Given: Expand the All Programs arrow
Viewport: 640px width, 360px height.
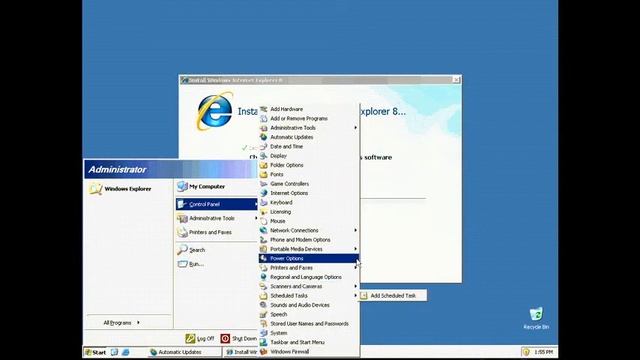Looking at the screenshot, I should 138,323.
